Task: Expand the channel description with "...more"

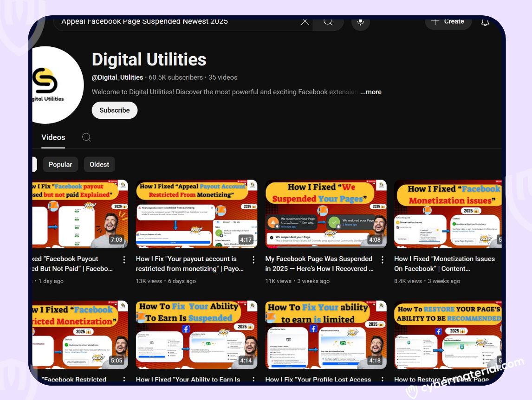Action: click(x=371, y=92)
